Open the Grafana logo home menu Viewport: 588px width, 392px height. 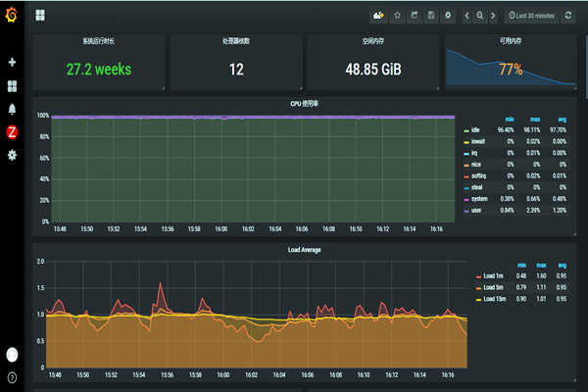(12, 14)
